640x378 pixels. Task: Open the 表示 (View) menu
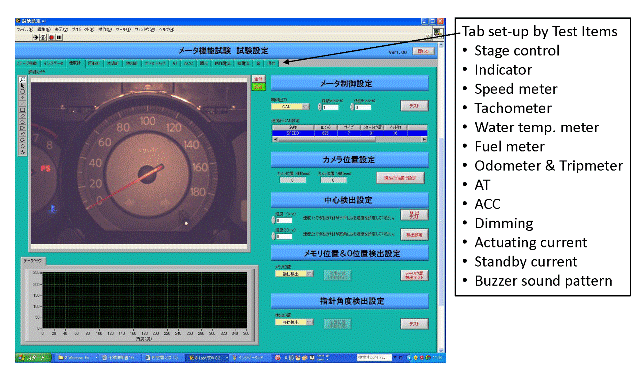[62, 29]
